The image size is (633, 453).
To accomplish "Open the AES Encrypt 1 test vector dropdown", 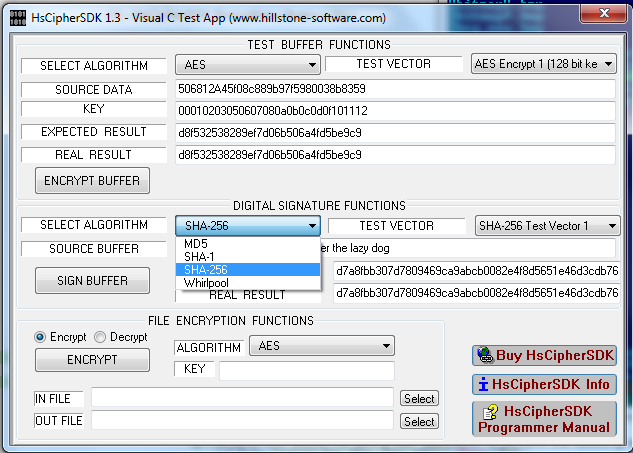I will click(x=543, y=64).
